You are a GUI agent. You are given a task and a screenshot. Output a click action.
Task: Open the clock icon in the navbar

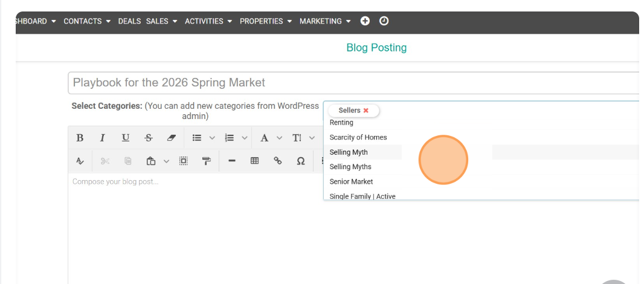(384, 21)
